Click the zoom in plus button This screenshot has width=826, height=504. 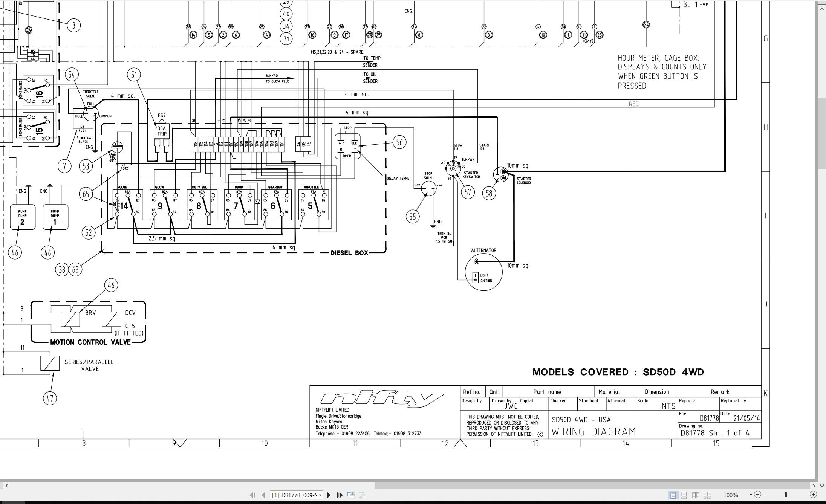(813, 495)
